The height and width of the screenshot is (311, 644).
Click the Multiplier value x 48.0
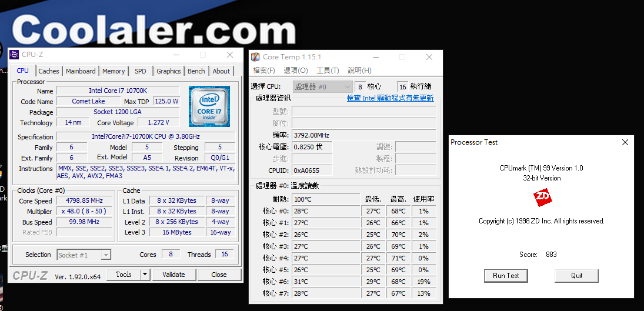click(x=84, y=211)
